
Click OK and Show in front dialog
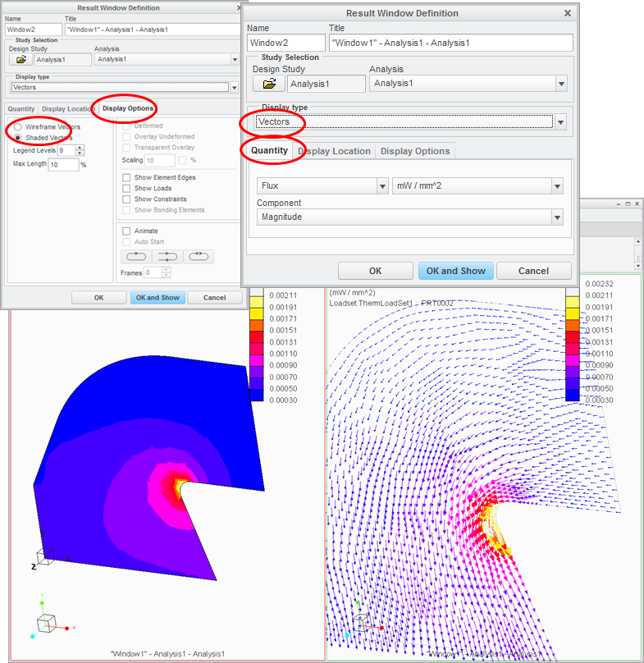click(456, 271)
